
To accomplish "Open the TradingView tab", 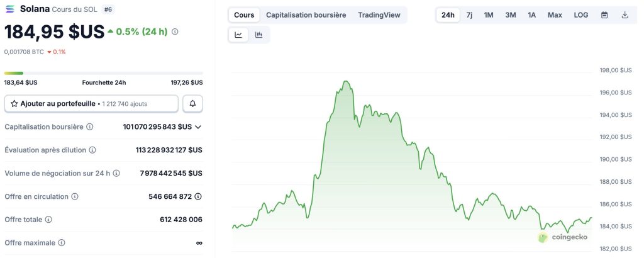I will point(379,15).
